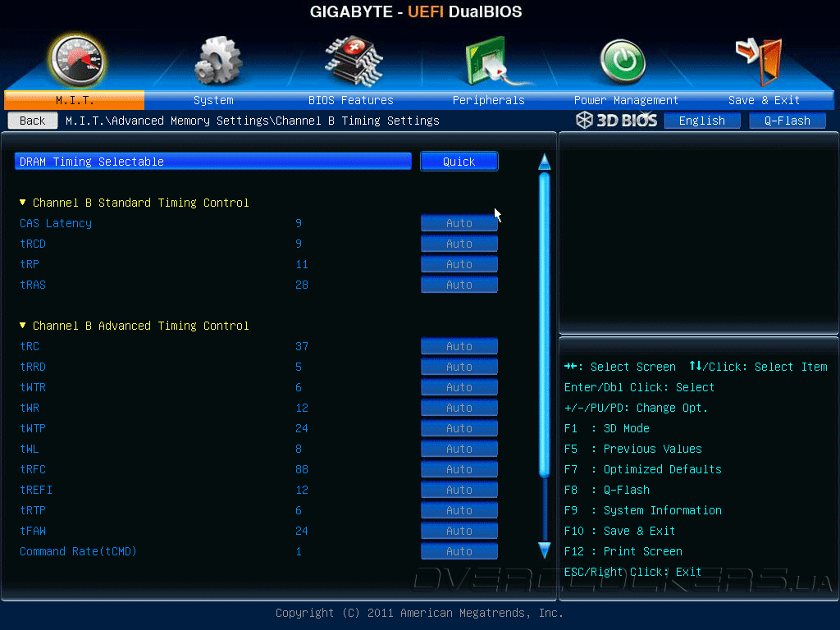Select the tWTP label
Image resolution: width=840 pixels, height=630 pixels.
[x=33, y=428]
